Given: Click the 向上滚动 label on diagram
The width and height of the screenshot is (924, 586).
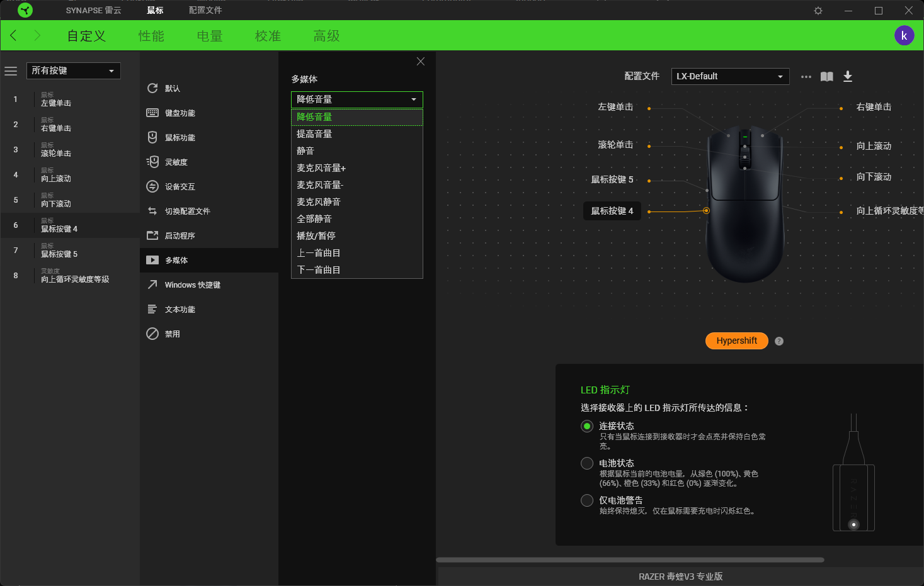Looking at the screenshot, I should 874,146.
